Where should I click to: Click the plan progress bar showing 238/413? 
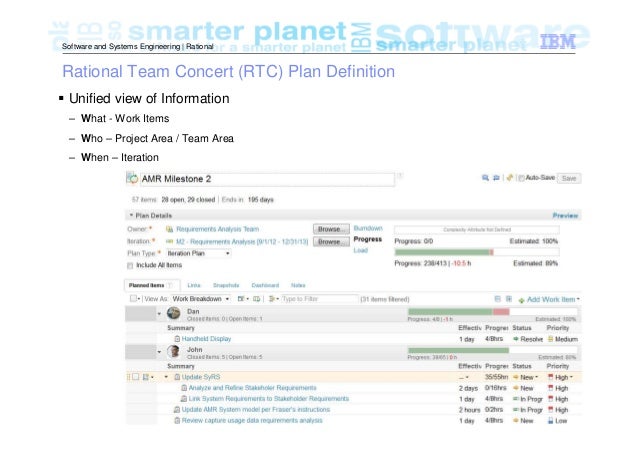point(476,252)
